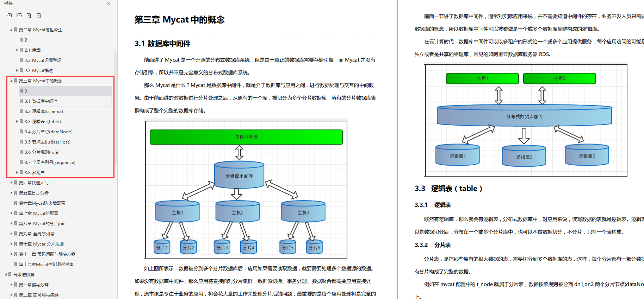This screenshot has height=299, width=644.
Task: Click the page heading 3.1 数据库中间件
Action: [162, 44]
